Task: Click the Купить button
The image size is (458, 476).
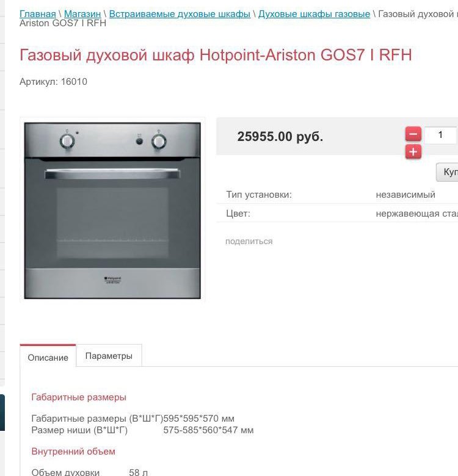Action: pos(447,172)
